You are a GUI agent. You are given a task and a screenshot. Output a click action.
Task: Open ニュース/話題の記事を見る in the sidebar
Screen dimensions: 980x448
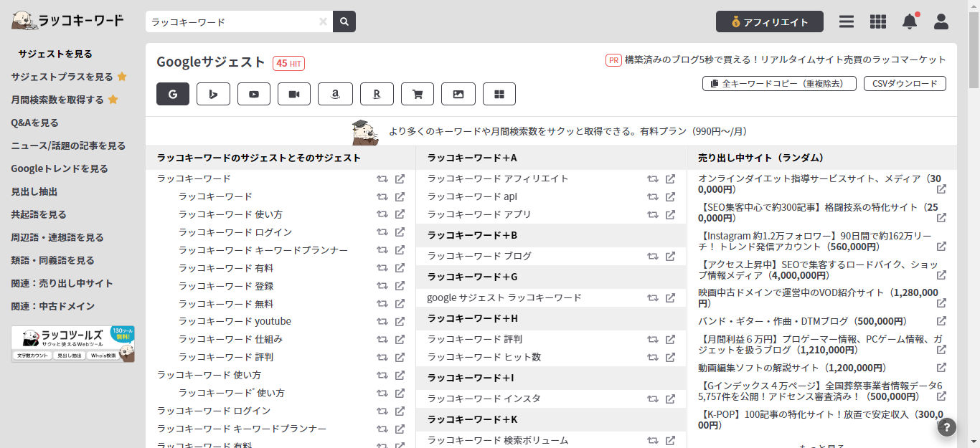click(x=68, y=146)
